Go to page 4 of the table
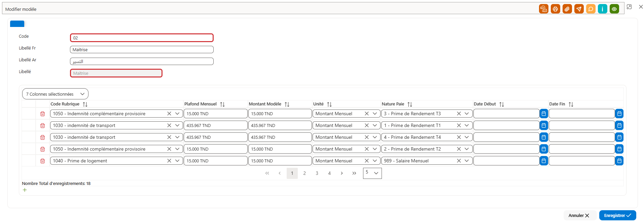Viewport: 644px width, 221px height. coord(329,173)
